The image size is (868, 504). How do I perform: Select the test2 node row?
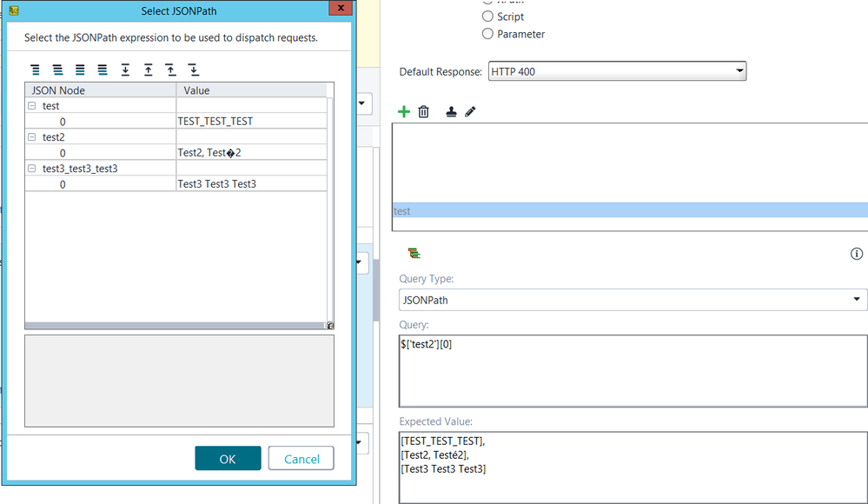click(176, 136)
